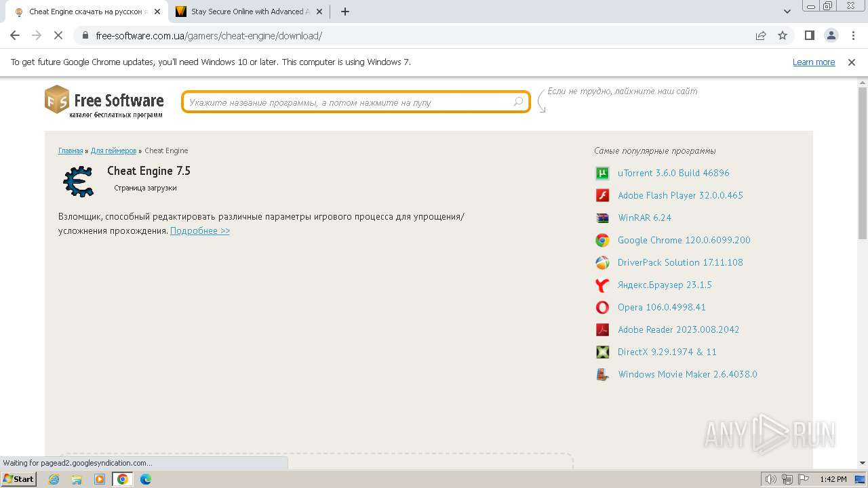
Task: Open Microsoft Edge from the taskbar
Action: click(146, 479)
